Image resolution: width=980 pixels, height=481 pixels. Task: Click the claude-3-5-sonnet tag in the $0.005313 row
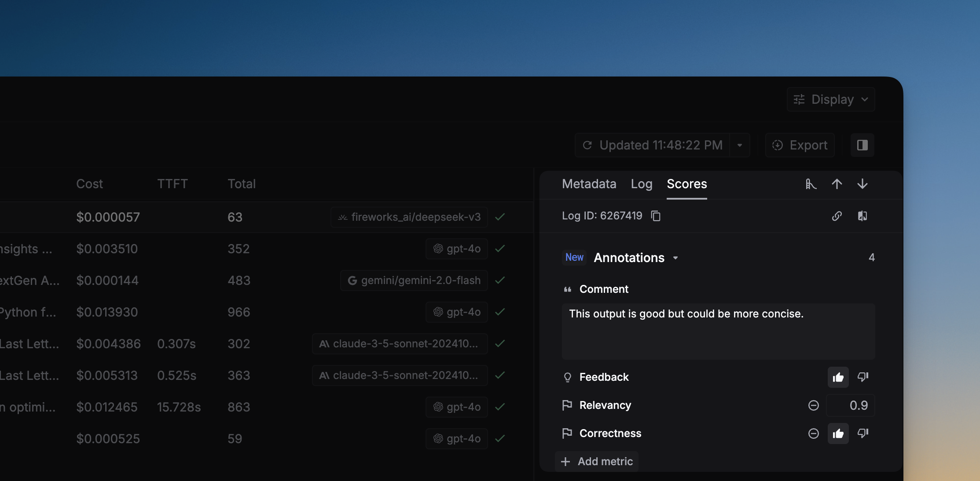pyautogui.click(x=400, y=375)
